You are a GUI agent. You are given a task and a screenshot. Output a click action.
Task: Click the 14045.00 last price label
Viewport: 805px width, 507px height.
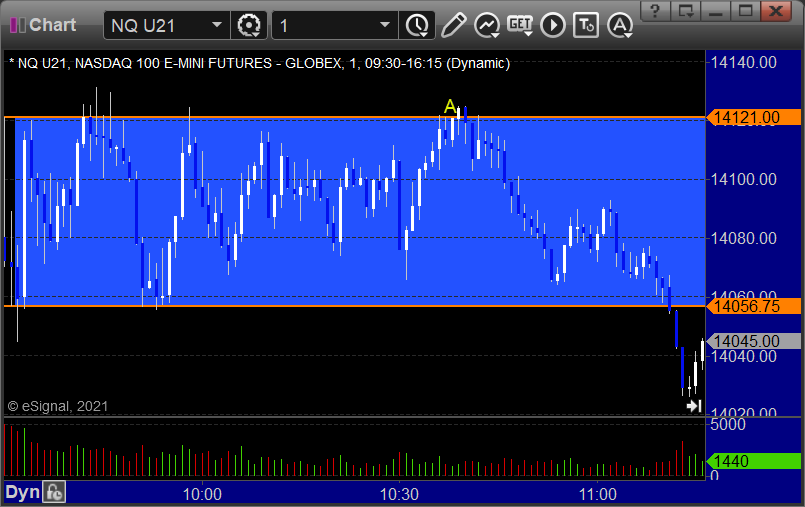coord(753,341)
